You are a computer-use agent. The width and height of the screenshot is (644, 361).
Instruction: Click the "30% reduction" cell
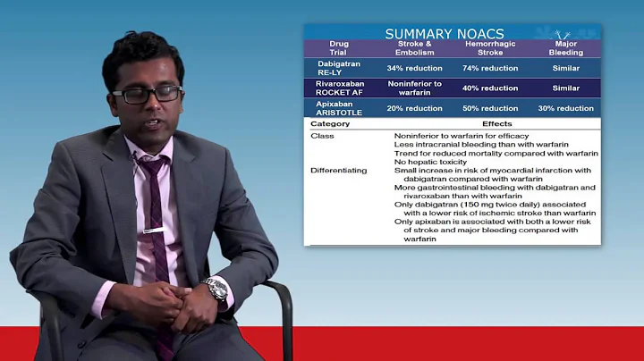point(565,108)
